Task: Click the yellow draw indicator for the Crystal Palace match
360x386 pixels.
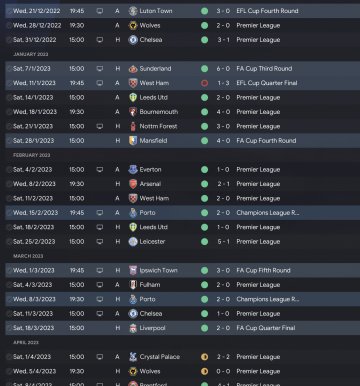Action: tap(205, 357)
